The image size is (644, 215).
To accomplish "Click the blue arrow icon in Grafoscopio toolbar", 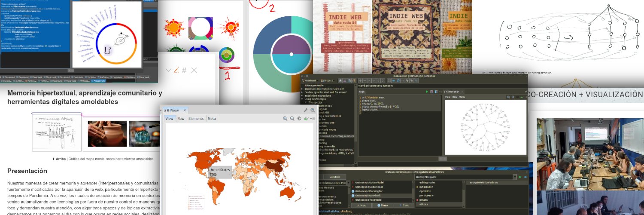I will [x=394, y=80].
